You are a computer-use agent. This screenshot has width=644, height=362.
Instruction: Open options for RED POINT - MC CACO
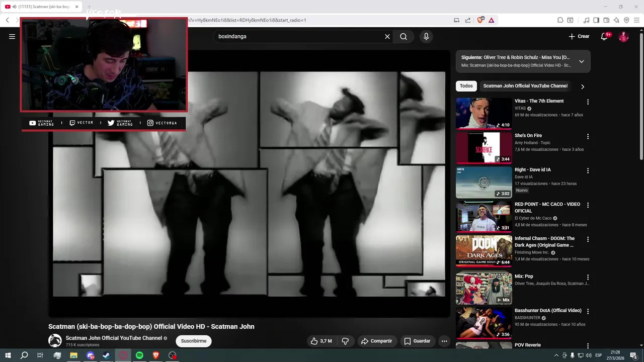pos(588,205)
